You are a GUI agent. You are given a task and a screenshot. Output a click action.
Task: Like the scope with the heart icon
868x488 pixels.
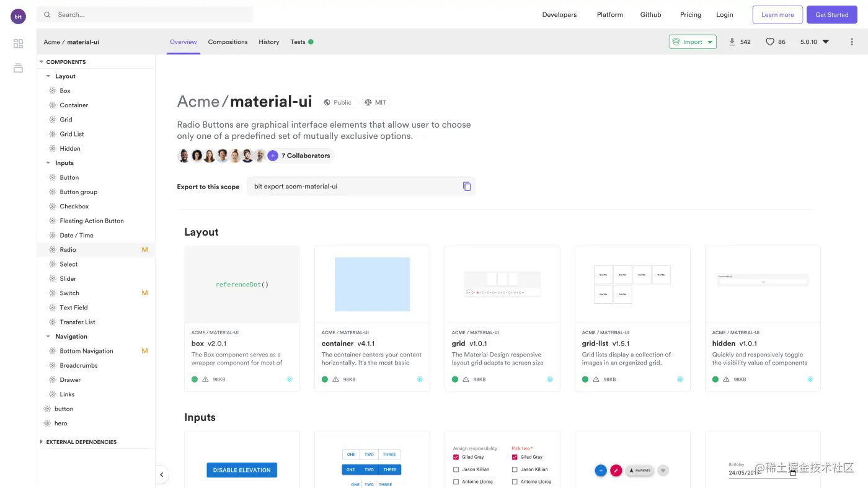[x=769, y=42]
